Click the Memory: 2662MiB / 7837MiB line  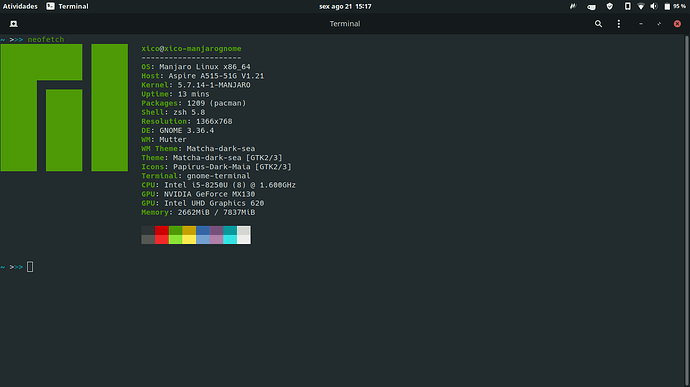(x=198, y=212)
